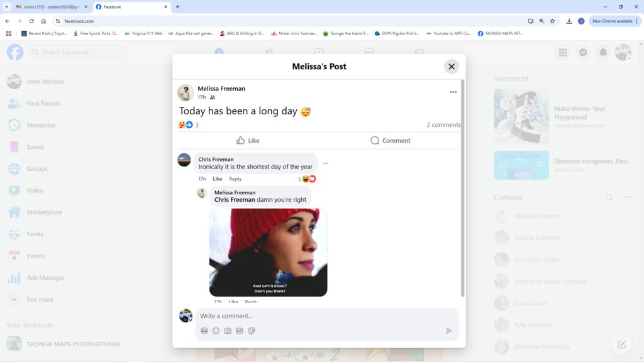Switch to the Gmail Inbox tab
Viewport: 644px width, 362px height.
pos(50,6)
